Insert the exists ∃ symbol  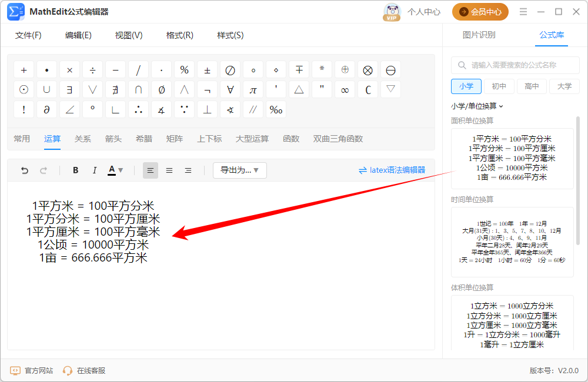click(x=70, y=89)
